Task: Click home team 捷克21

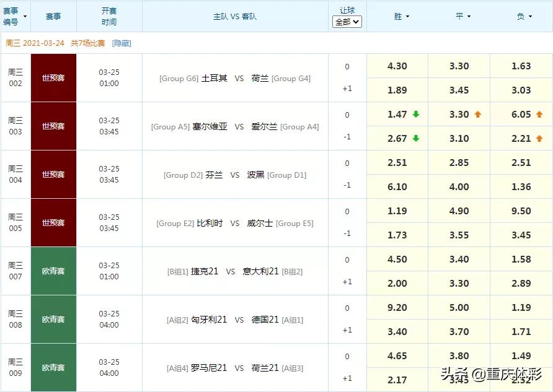Action: coord(205,271)
